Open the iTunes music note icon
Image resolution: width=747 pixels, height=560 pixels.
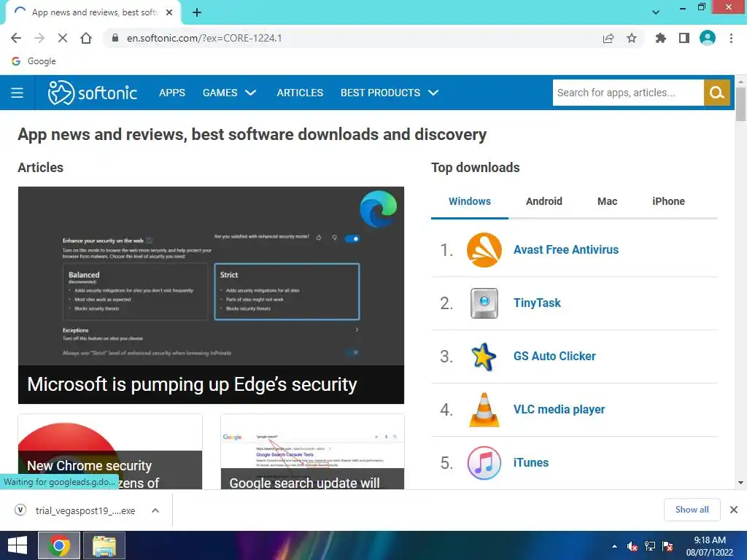(x=484, y=463)
